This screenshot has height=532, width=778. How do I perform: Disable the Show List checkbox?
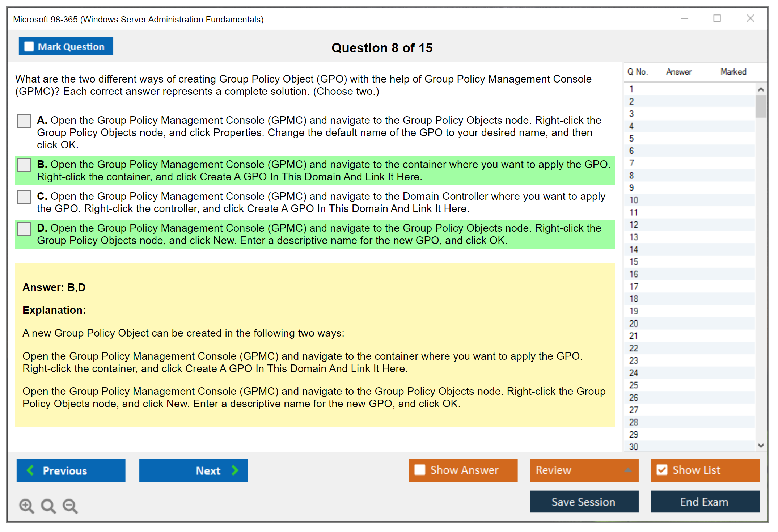click(x=662, y=470)
